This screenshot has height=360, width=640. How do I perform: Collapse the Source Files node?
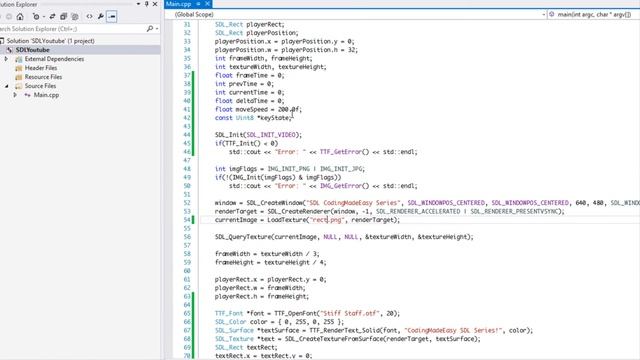click(7, 86)
